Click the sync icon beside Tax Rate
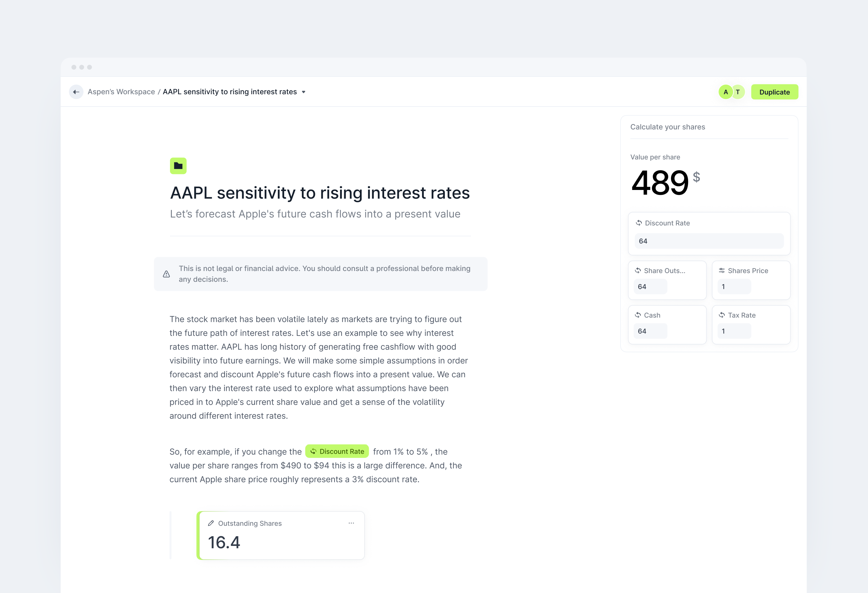 tap(722, 315)
